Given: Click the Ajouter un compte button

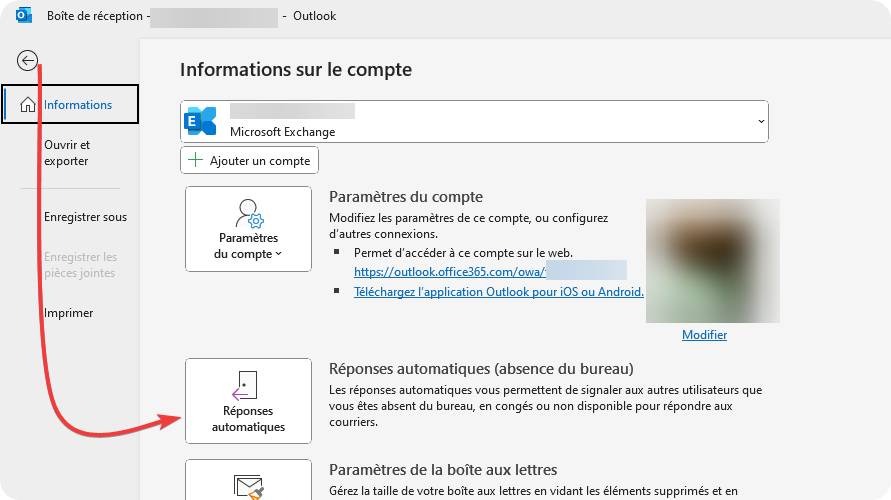Looking at the screenshot, I should coord(249,160).
